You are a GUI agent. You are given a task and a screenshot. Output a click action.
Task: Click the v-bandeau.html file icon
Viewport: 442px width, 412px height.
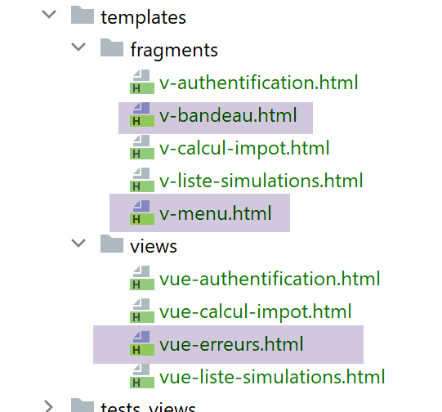coord(142,115)
